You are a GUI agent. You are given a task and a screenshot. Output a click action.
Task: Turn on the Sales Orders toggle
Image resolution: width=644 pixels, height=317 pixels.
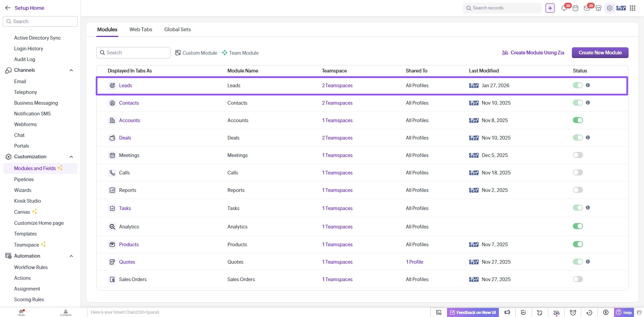click(x=577, y=279)
